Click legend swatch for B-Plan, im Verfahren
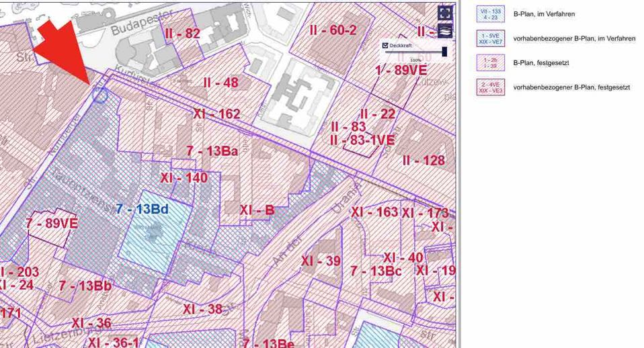This screenshot has height=348, width=644. (491, 14)
